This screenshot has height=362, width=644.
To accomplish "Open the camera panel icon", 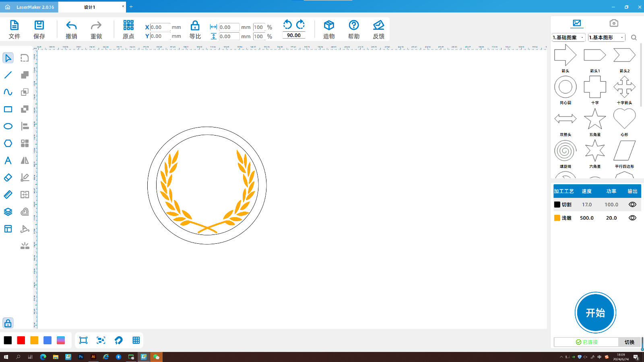I will tap(613, 23).
